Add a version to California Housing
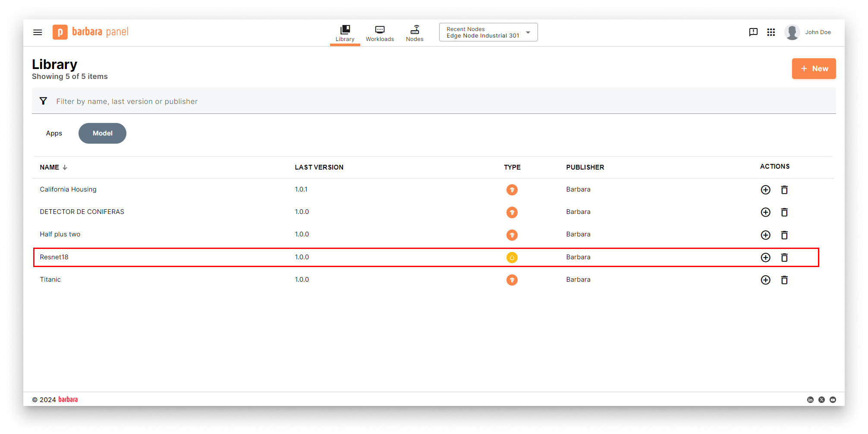 (x=765, y=190)
